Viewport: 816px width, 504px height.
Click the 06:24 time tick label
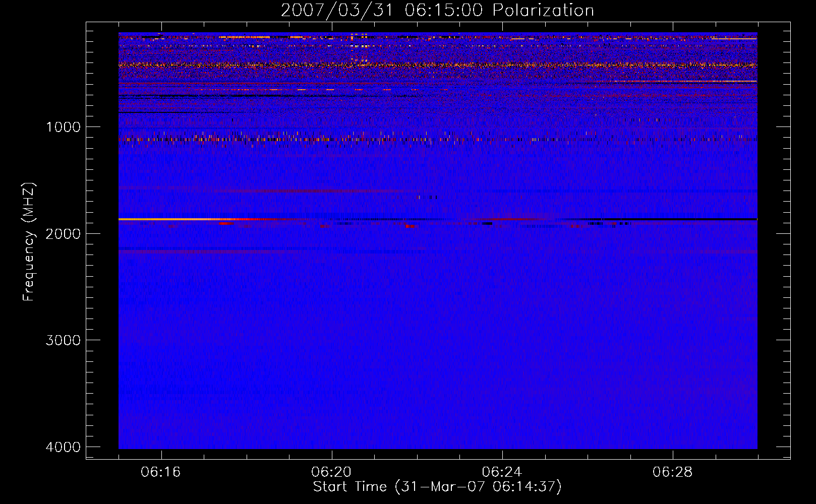tap(502, 472)
